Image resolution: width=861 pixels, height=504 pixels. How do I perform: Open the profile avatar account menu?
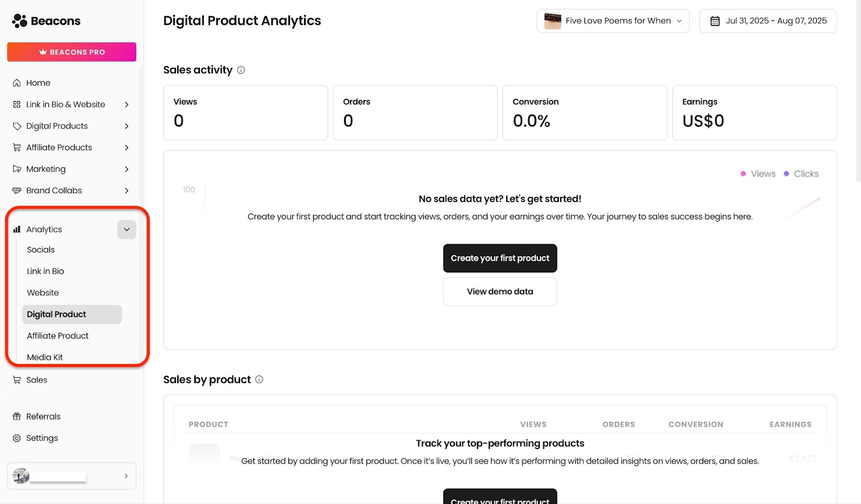(x=72, y=476)
